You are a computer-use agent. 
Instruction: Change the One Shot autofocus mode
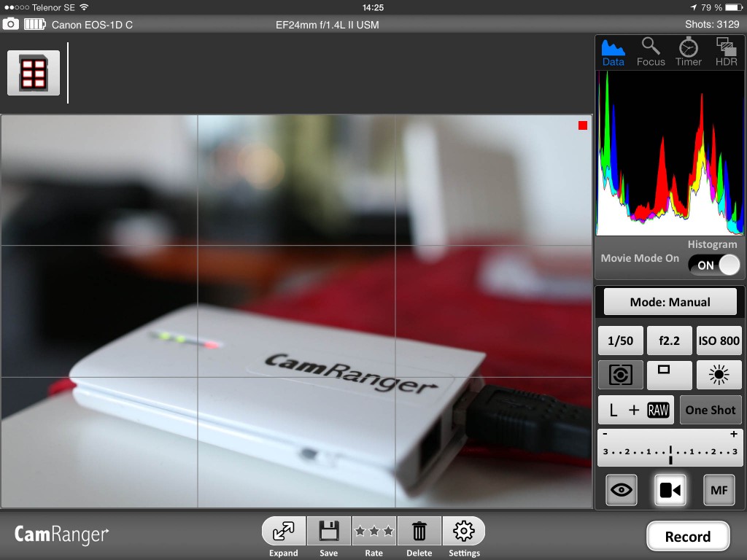coord(711,410)
